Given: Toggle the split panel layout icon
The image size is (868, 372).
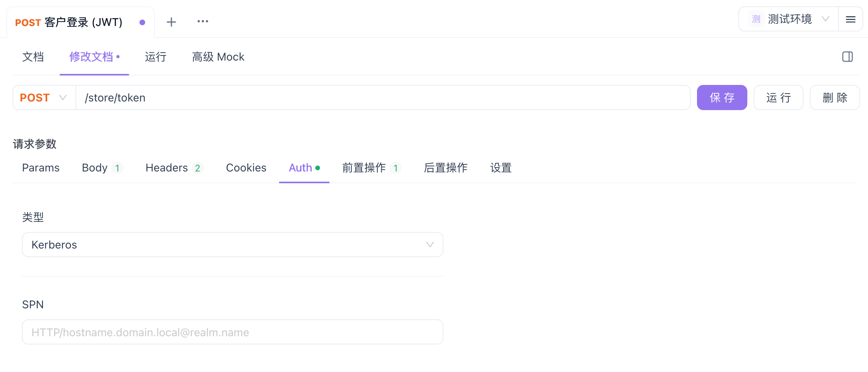Looking at the screenshot, I should point(848,57).
